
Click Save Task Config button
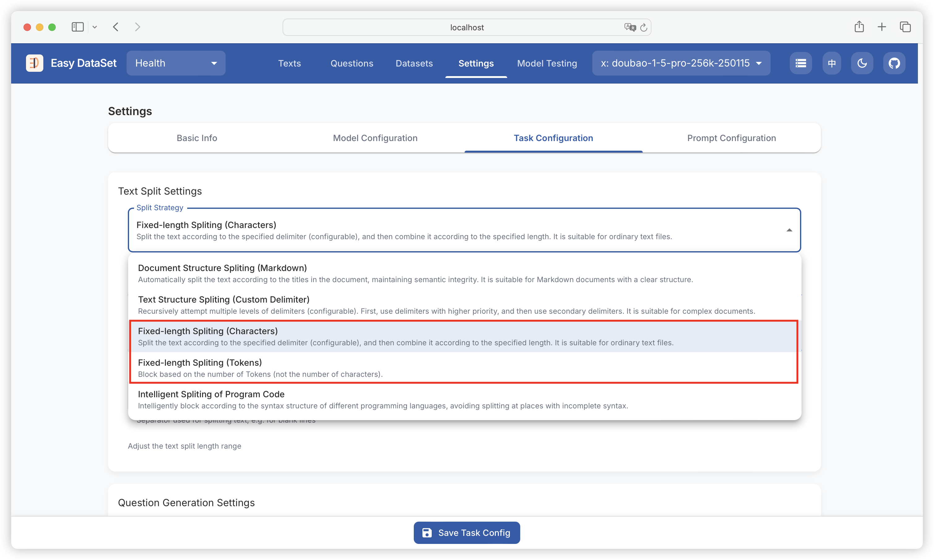(x=467, y=532)
